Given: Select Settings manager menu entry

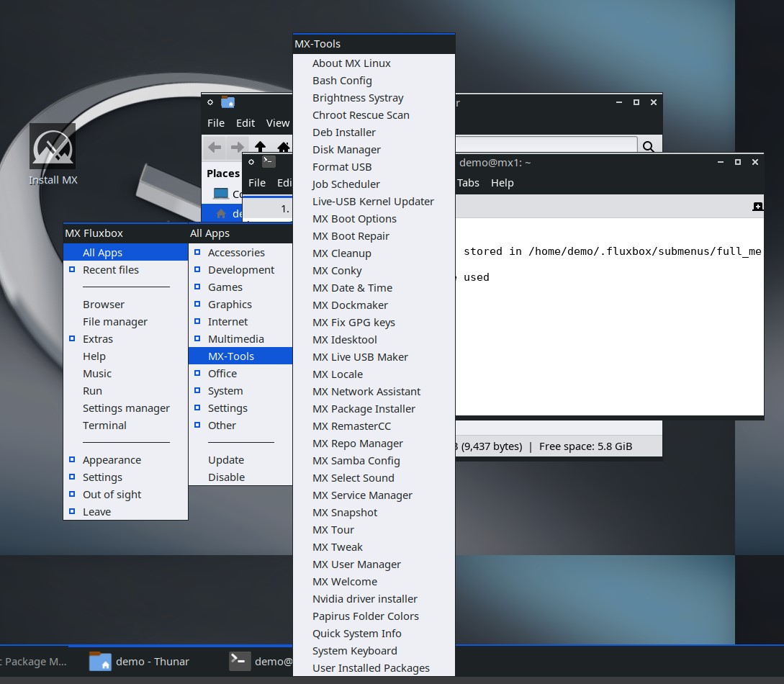Looking at the screenshot, I should pyautogui.click(x=125, y=408).
